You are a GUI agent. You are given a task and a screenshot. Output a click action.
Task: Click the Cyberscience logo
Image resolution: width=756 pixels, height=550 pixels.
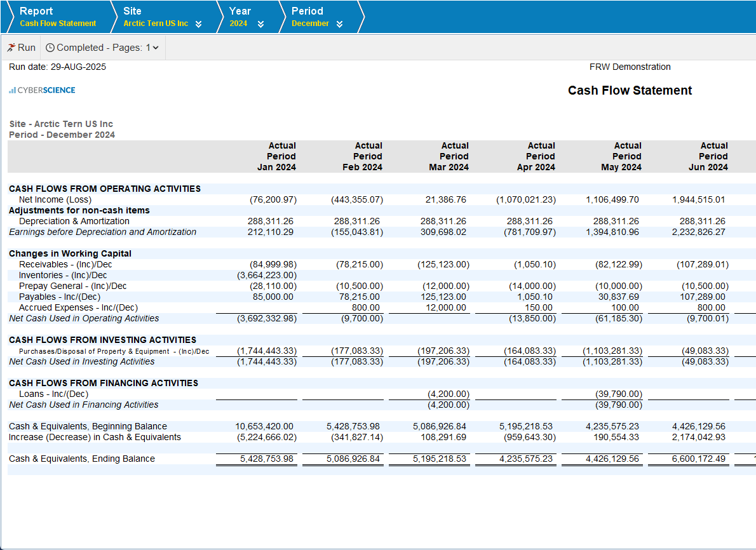coord(42,90)
